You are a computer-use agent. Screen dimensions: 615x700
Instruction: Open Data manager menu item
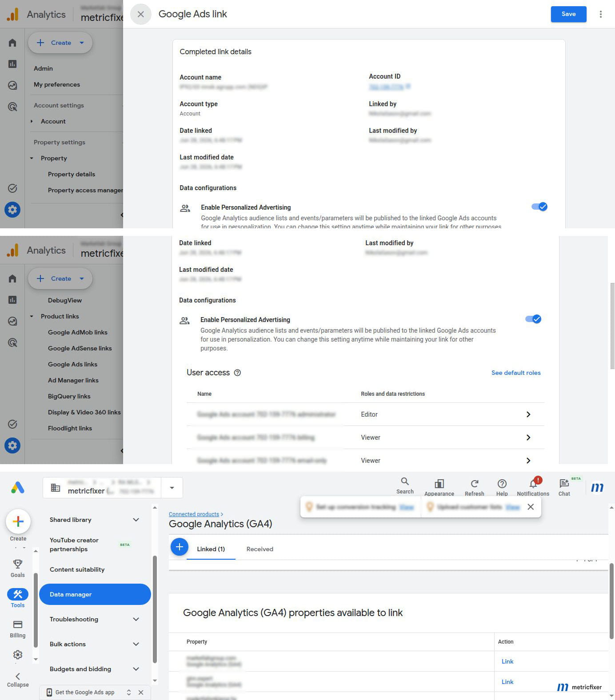click(x=95, y=594)
